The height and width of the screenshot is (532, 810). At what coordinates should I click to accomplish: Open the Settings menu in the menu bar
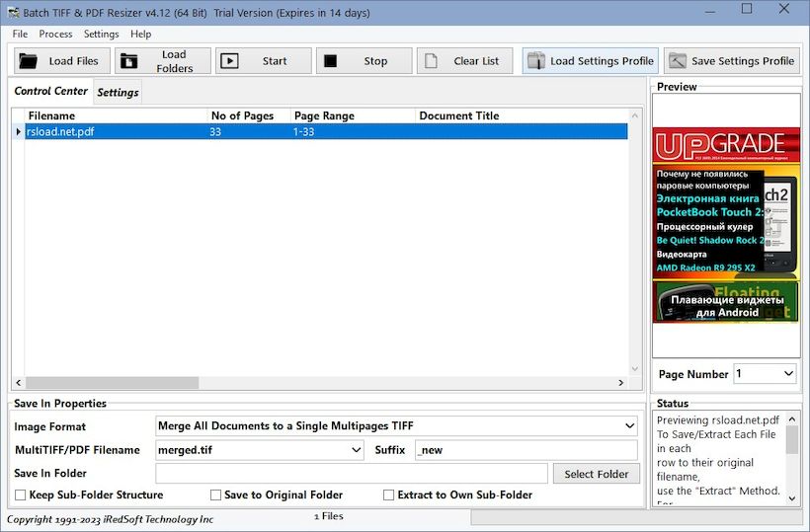tap(101, 35)
